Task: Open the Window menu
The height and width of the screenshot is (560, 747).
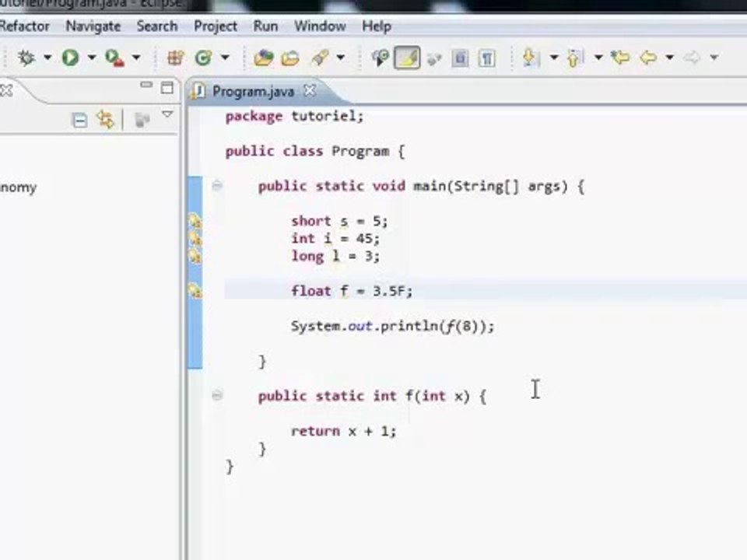Action: pos(320,26)
